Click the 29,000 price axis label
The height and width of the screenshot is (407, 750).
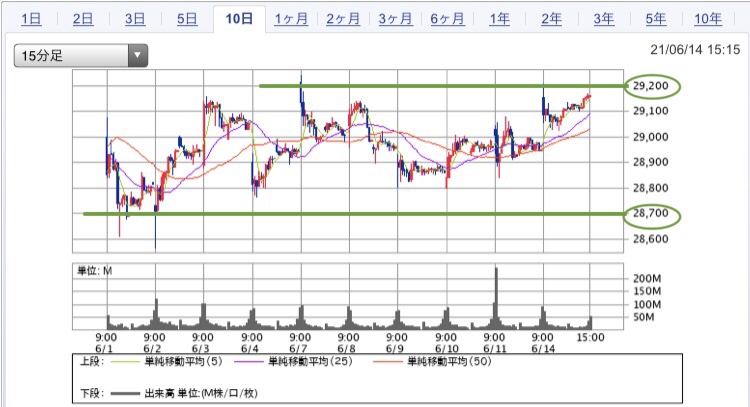tap(651, 137)
